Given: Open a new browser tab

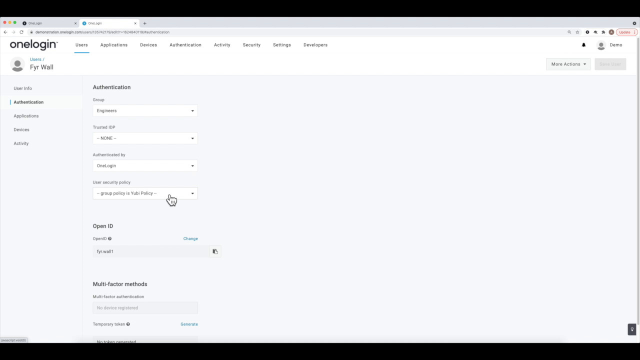Looking at the screenshot, I should [144, 23].
